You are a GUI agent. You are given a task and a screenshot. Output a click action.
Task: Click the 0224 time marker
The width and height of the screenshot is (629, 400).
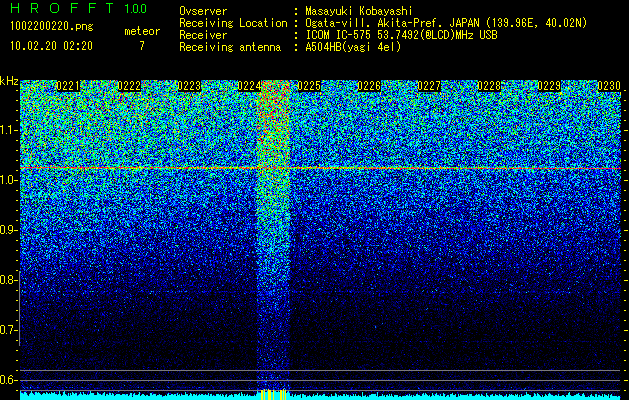click(249, 86)
